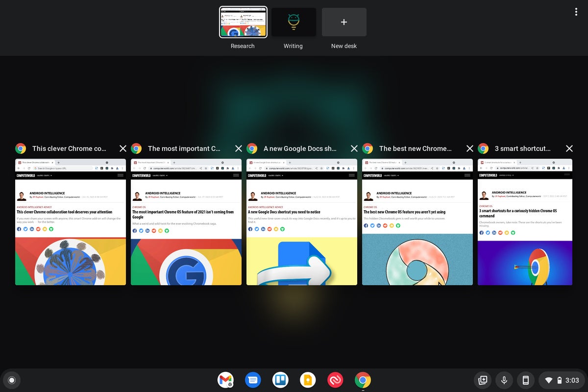Launch the Trello app from the shelf
Viewport: 588px width, 392px height.
click(x=280, y=380)
